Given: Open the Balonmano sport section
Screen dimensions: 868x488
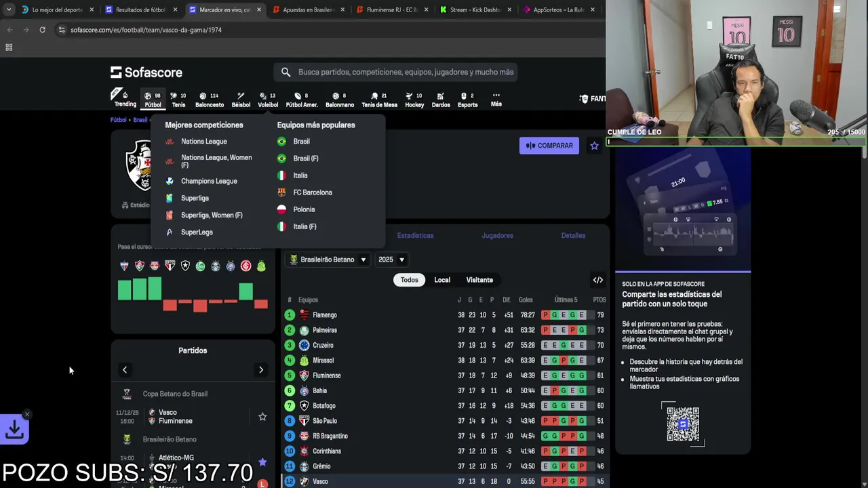Looking at the screenshot, I should pyautogui.click(x=340, y=99).
